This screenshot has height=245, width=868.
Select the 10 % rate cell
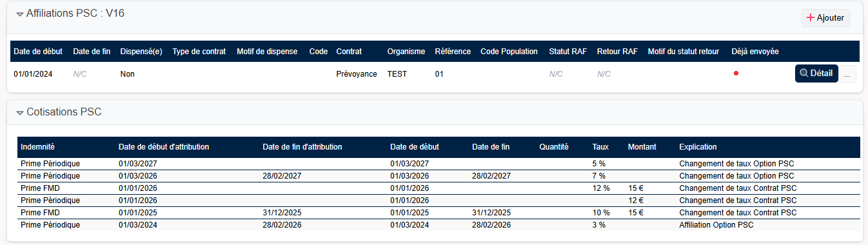coord(601,213)
